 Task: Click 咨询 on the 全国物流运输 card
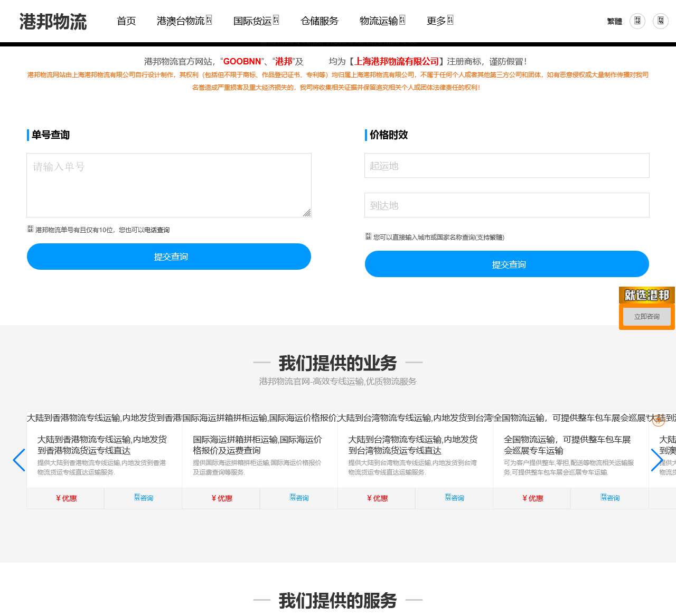coord(610,498)
